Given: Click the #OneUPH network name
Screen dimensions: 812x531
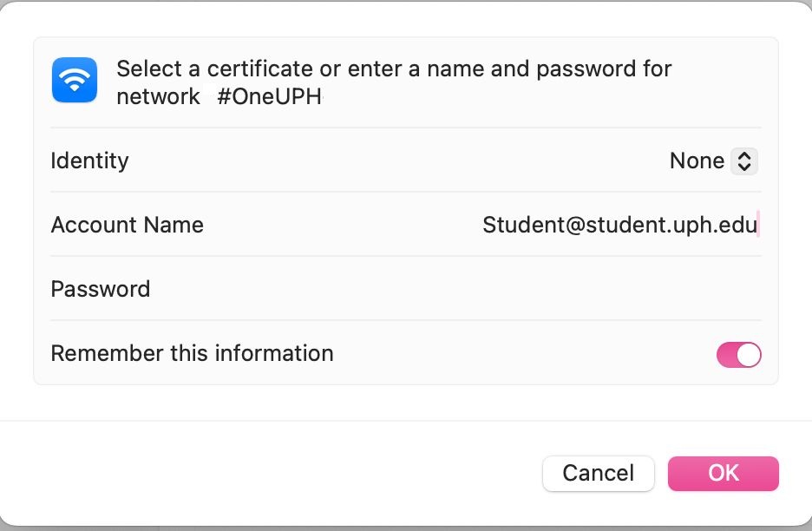Looking at the screenshot, I should (269, 96).
